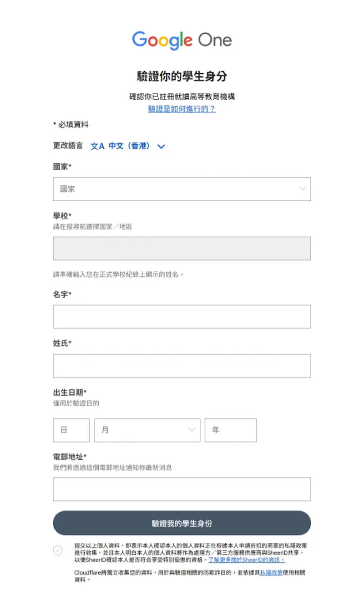The image size is (364, 606).
Task: Open 了解更多關於SheerID的資訊 link
Action: (247, 560)
